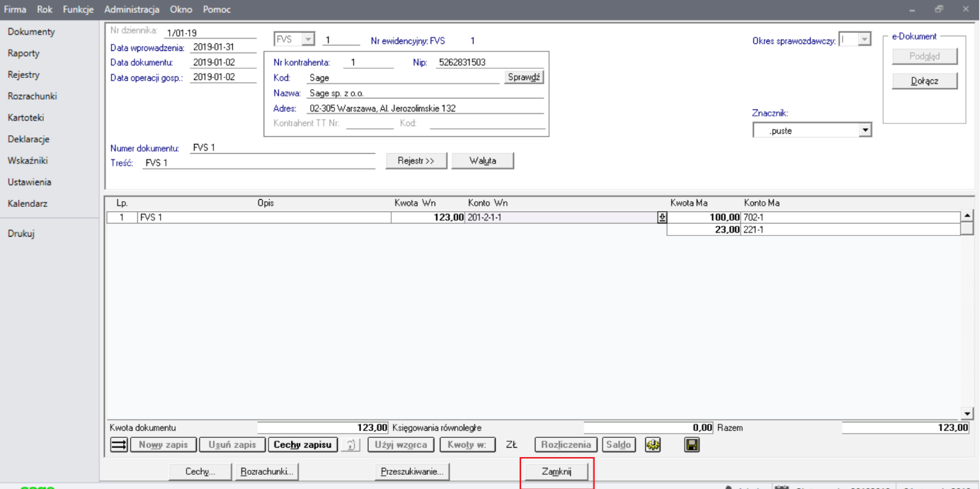This screenshot has width=980, height=489.
Task: Open the Administracja menu
Action: (x=132, y=9)
